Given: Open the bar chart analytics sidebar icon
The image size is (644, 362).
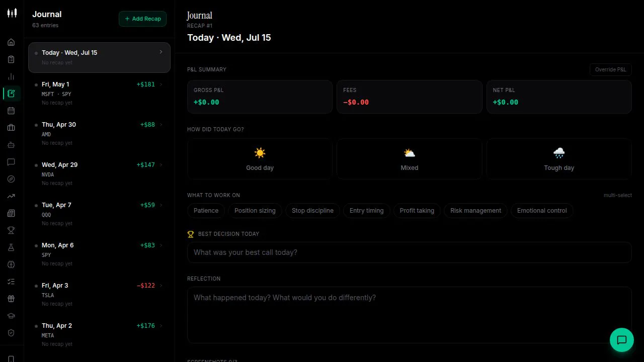Looking at the screenshot, I should click(x=11, y=76).
